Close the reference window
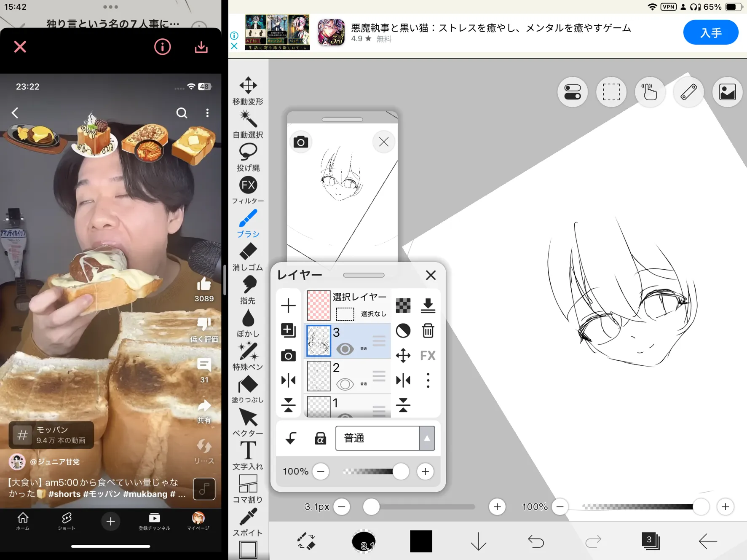Viewport: 747px width, 560px height. (383, 142)
